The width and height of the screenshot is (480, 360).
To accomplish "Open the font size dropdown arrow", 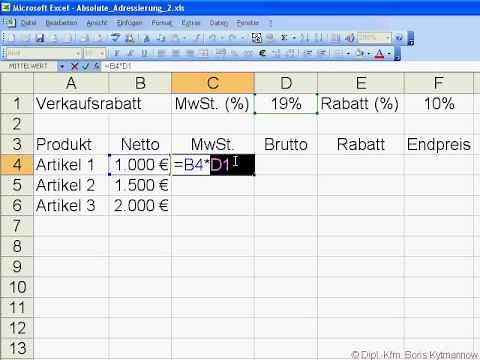I will tap(102, 53).
